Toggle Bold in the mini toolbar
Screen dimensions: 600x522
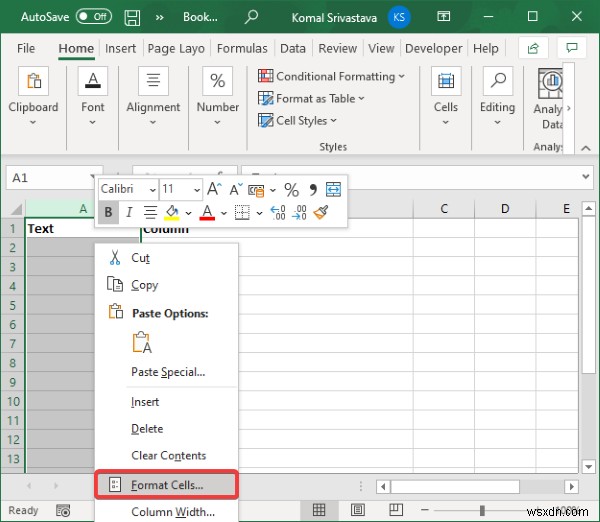pos(108,212)
